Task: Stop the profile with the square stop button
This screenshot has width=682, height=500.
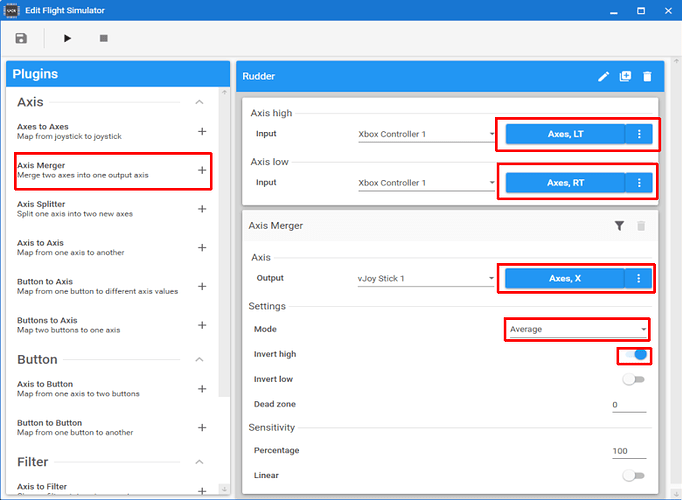Action: tap(104, 38)
